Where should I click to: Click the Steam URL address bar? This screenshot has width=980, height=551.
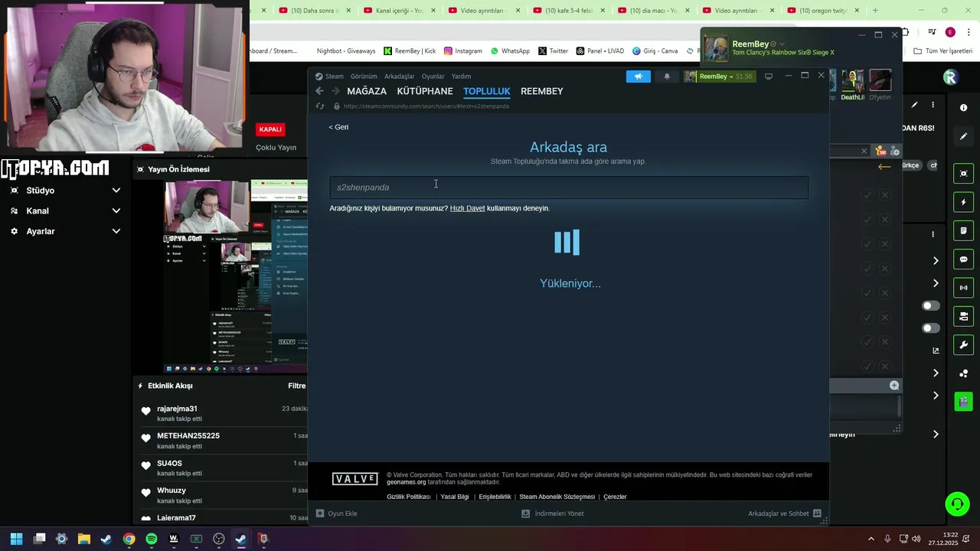(x=426, y=106)
